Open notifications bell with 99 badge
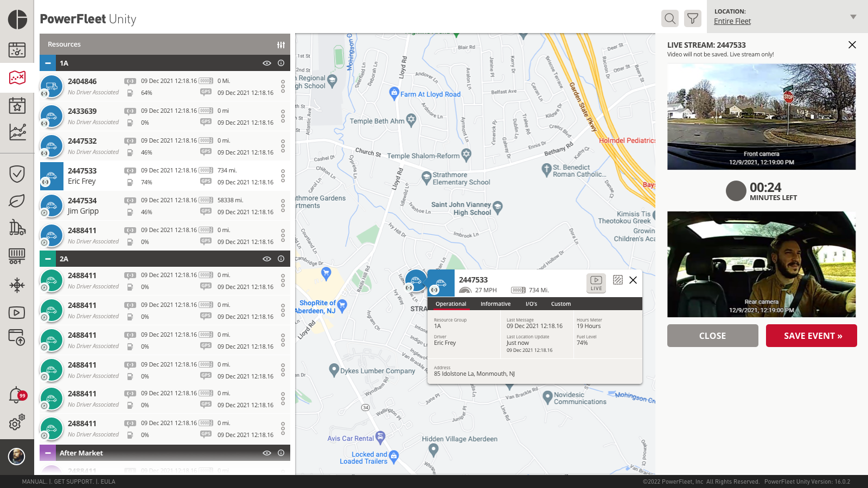This screenshot has height=488, width=868. [x=17, y=395]
